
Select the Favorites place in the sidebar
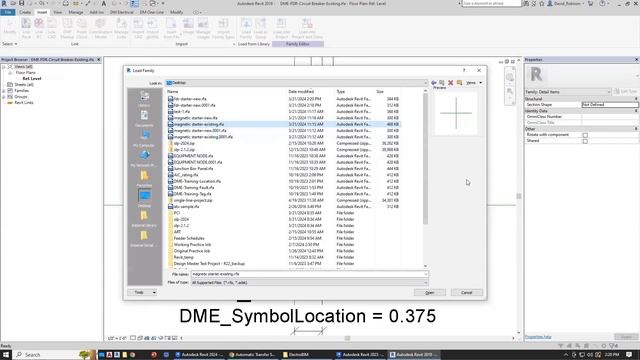[144, 179]
